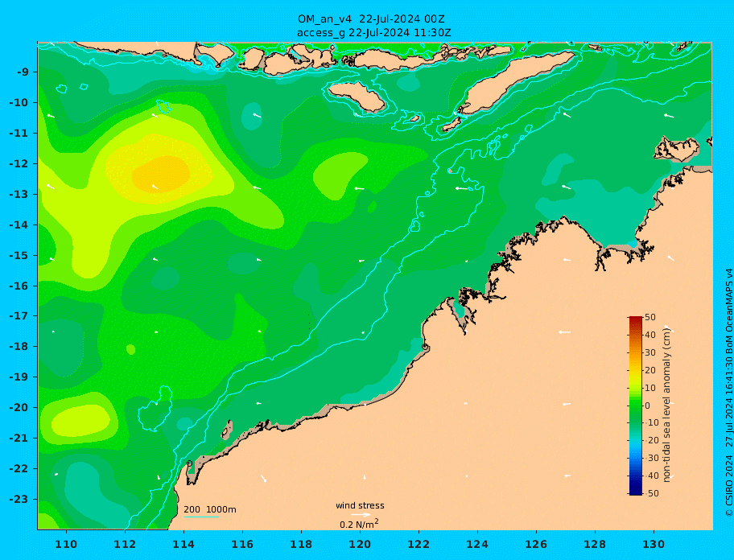734x560 pixels.
Task: Click the vertical CSIRO 2024 copyright text
Action: click(729, 393)
